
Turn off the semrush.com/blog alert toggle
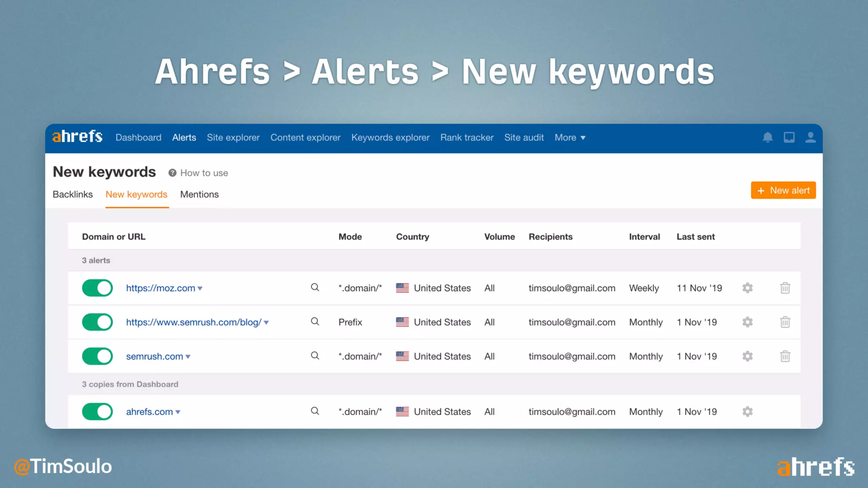point(97,322)
